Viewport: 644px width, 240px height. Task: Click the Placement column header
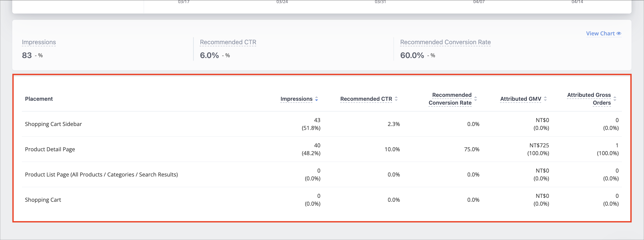click(39, 99)
